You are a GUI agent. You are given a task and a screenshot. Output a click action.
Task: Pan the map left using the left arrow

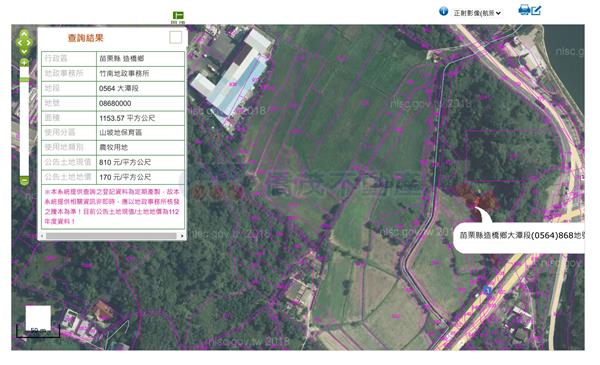19,43
